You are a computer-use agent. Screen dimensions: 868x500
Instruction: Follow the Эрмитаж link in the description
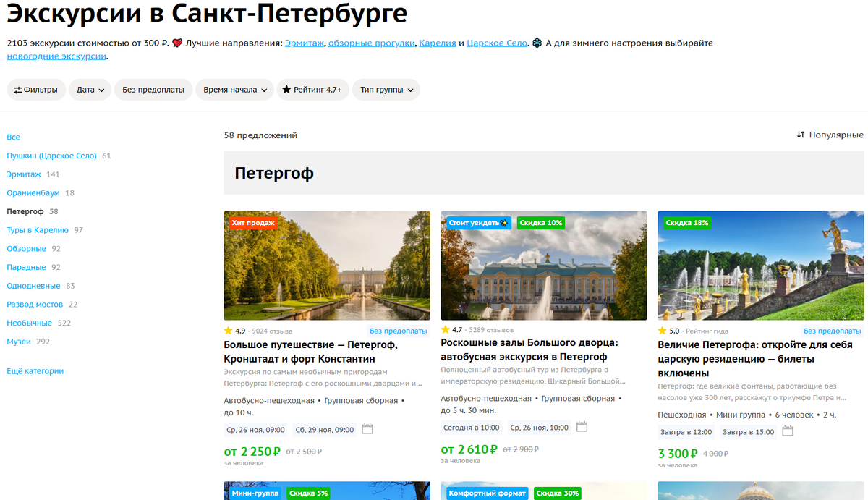[305, 43]
